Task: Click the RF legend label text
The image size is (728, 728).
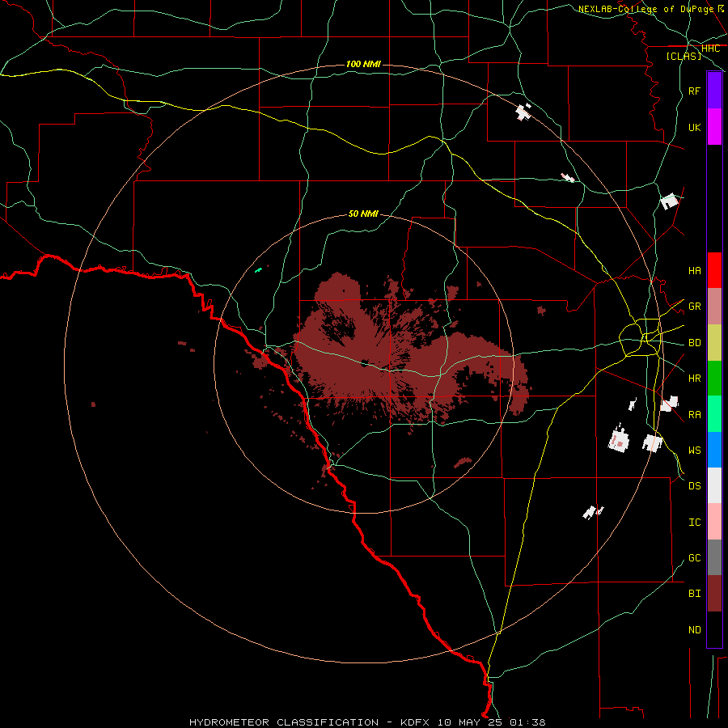Action: (694, 91)
